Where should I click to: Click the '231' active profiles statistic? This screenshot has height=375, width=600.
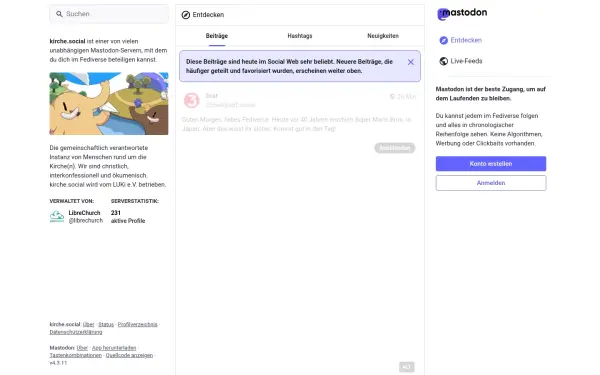click(x=116, y=213)
